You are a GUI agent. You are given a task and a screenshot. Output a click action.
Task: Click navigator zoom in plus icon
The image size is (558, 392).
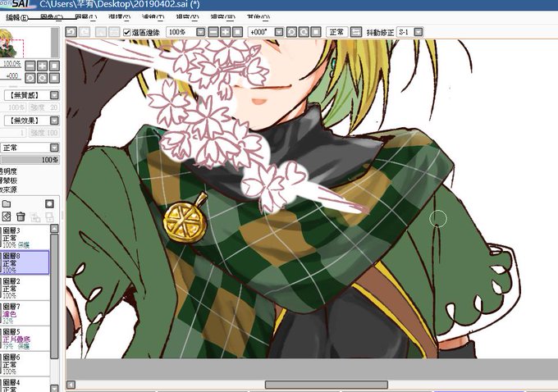[43, 66]
